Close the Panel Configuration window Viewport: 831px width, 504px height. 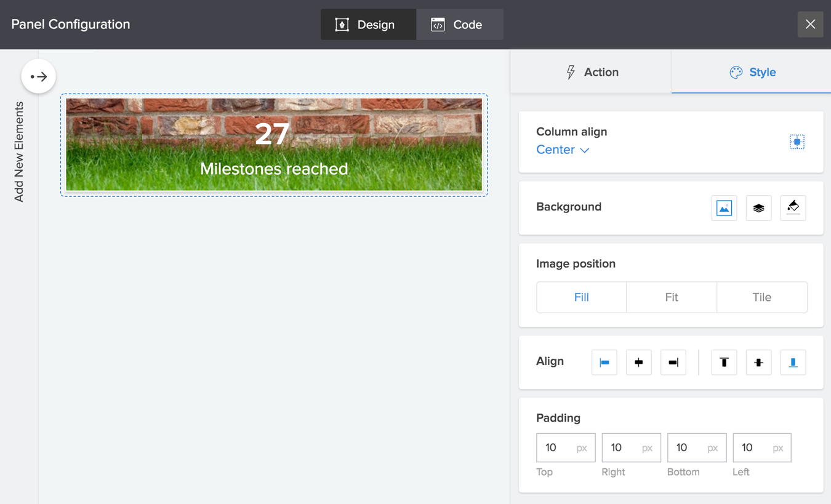pos(810,25)
